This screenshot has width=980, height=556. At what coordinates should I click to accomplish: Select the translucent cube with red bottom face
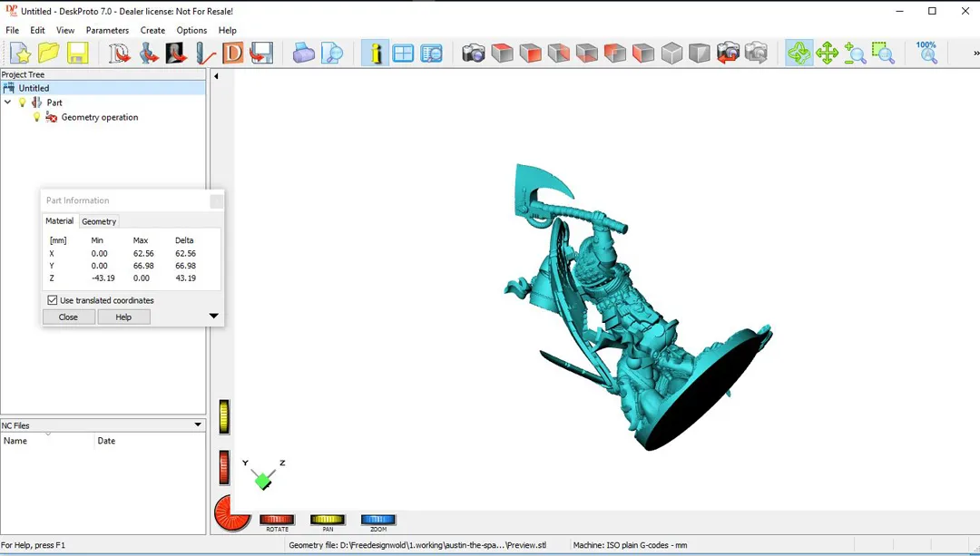point(586,54)
